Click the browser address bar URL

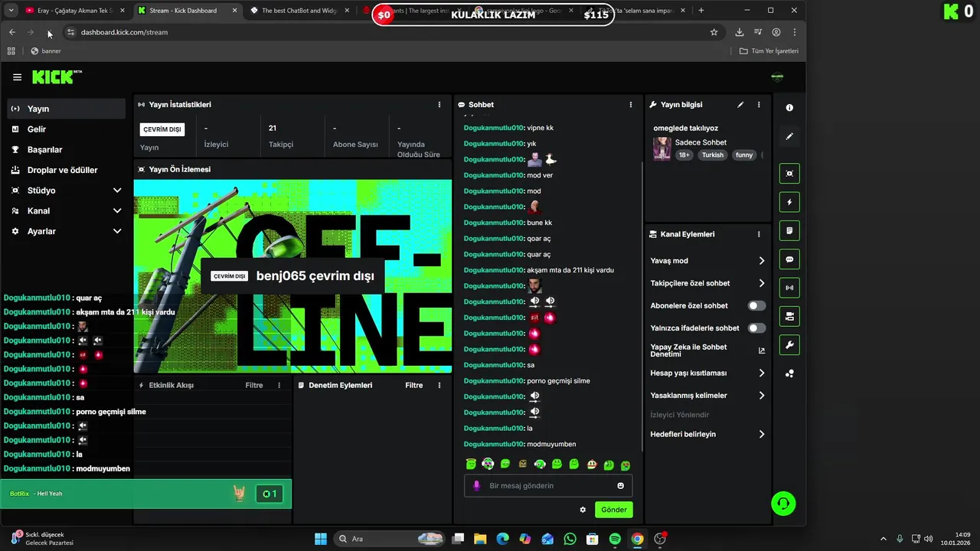pos(124,32)
